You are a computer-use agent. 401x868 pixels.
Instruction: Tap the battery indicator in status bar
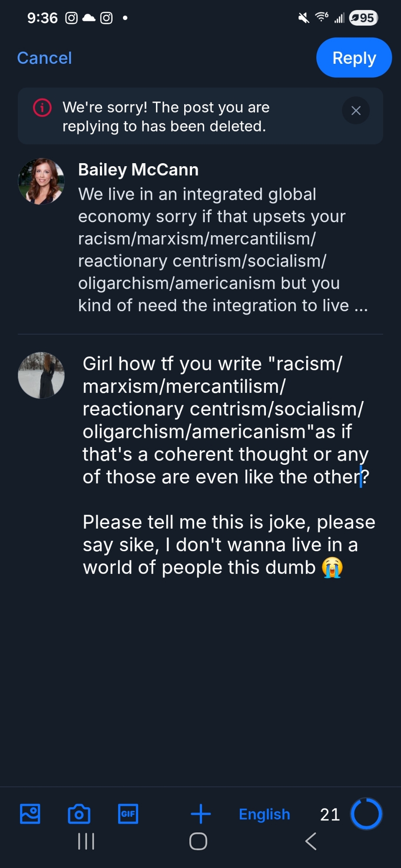(364, 18)
